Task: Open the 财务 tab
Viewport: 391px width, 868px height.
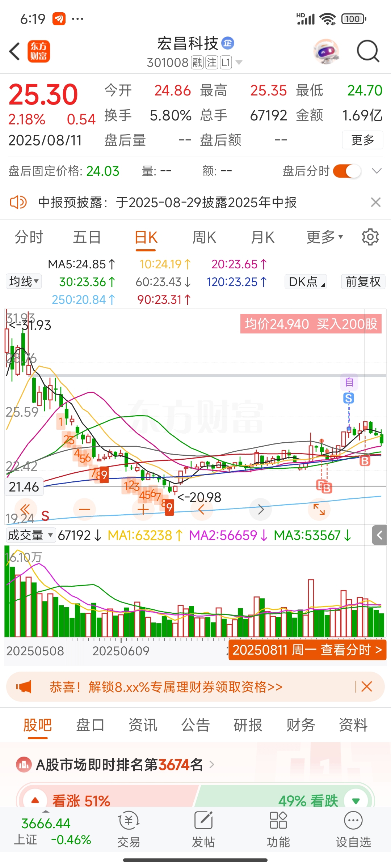Action: pos(300,725)
